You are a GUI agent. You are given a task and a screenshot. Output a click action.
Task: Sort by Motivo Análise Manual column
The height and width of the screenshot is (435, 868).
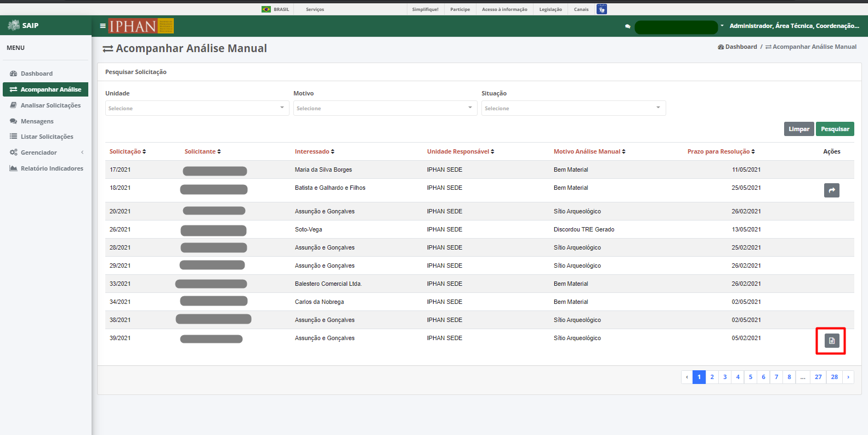[589, 151]
